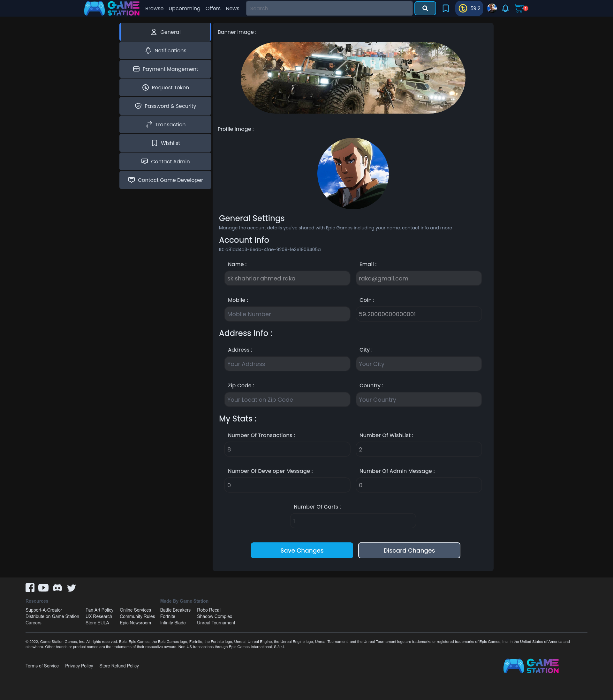Open the Robo Recall link
613x700 pixels.
tap(209, 610)
